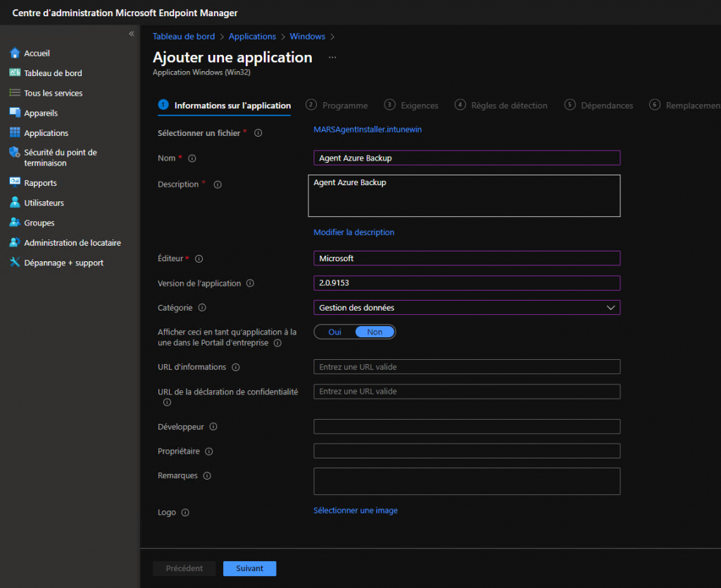The height and width of the screenshot is (588, 721).
Task: Click the Dépannage + support wrench icon
Action: point(15,263)
